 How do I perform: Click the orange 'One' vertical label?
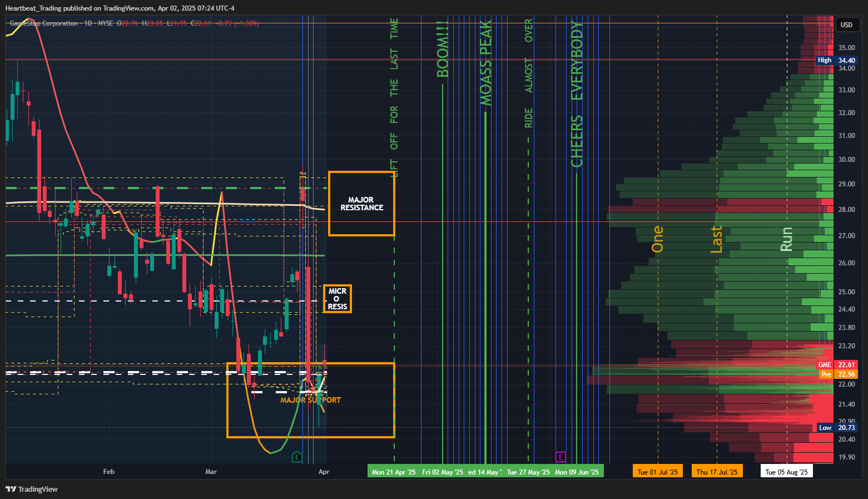click(x=658, y=239)
